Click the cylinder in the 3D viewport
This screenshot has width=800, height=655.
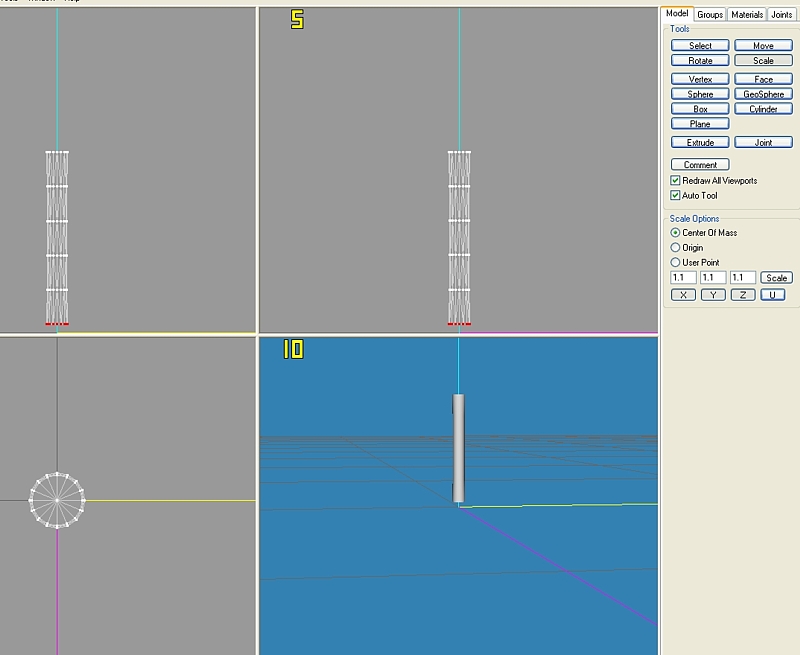click(458, 447)
